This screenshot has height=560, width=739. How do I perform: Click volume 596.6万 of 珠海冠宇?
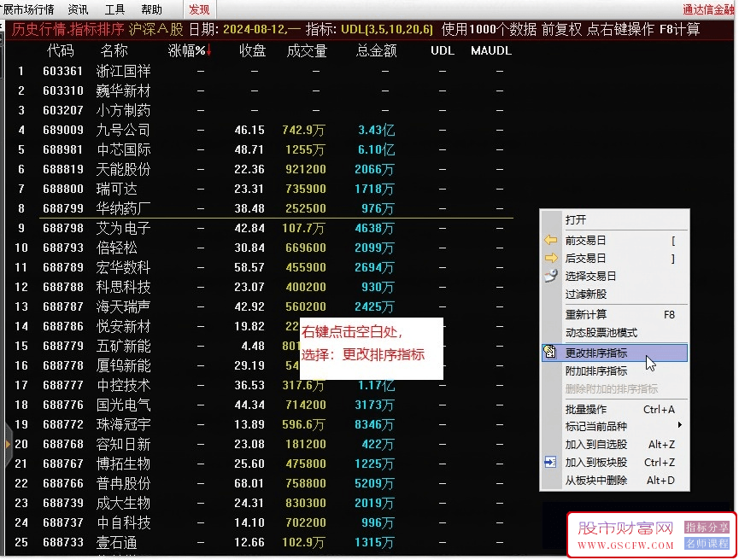(303, 424)
